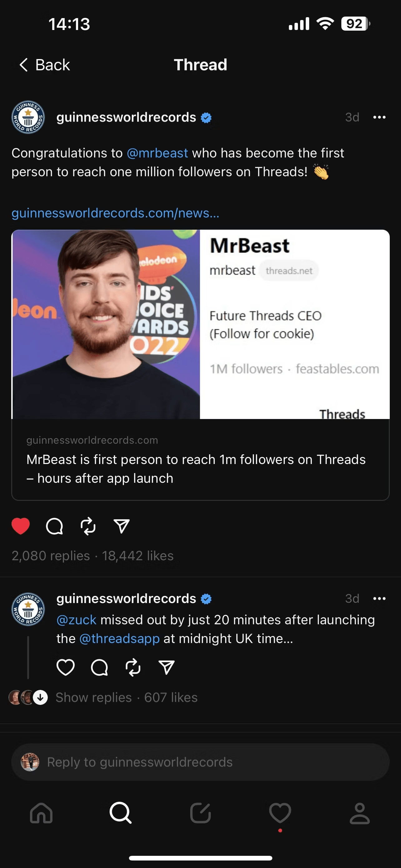
Task: Tap Reply to guinnessworldrecords field
Action: 200,762
